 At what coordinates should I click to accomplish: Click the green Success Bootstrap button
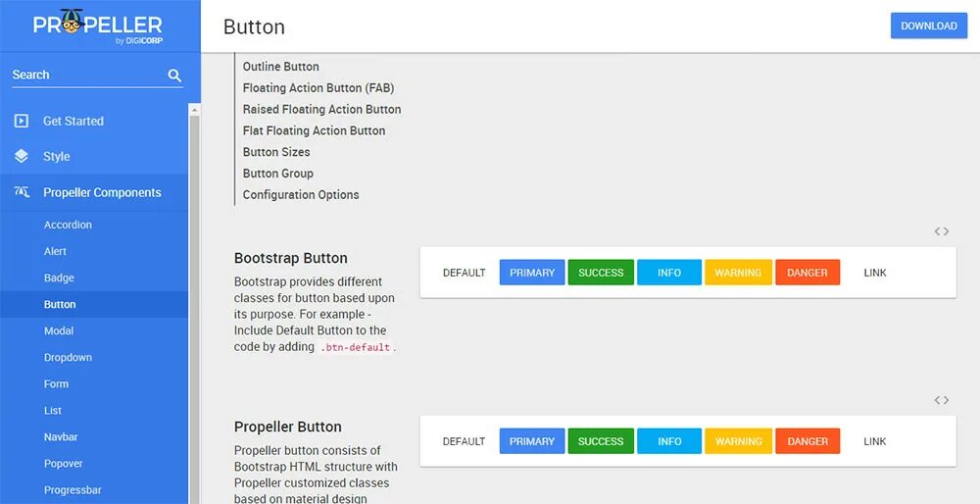point(601,273)
